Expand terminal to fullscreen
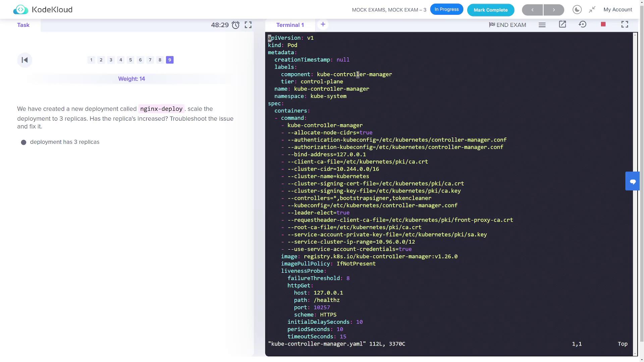 coord(625,24)
